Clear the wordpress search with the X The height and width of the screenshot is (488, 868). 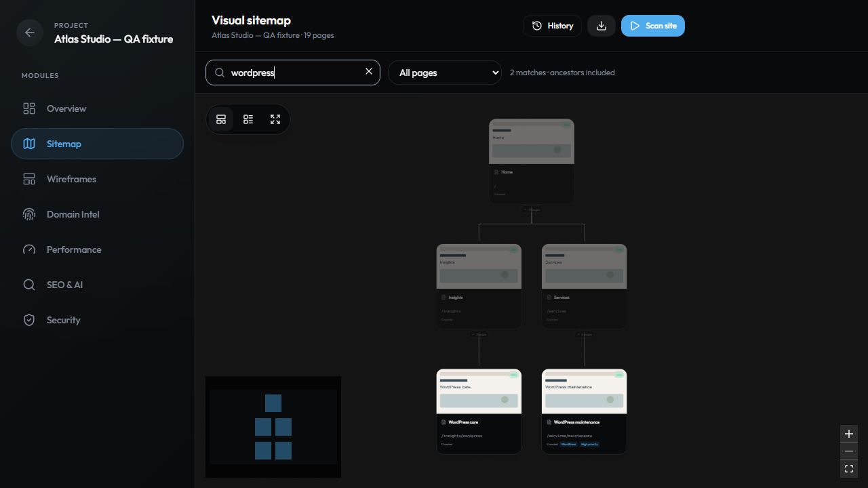pyautogui.click(x=369, y=71)
